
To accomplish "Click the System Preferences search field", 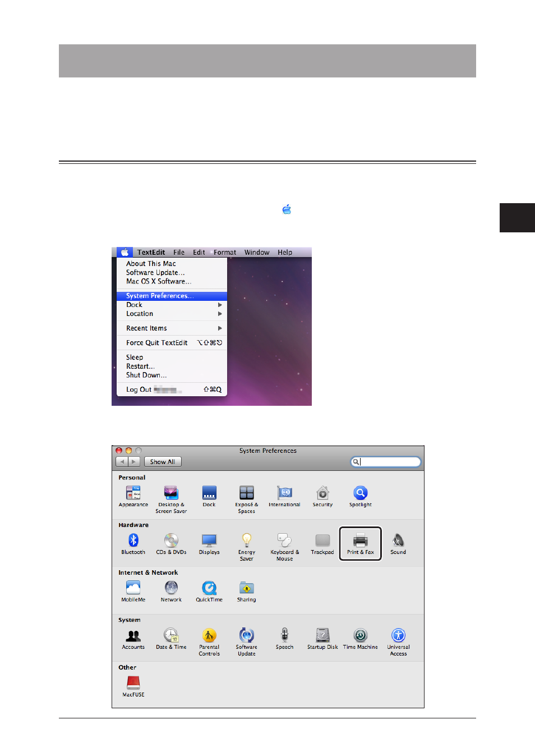I will (x=386, y=462).
